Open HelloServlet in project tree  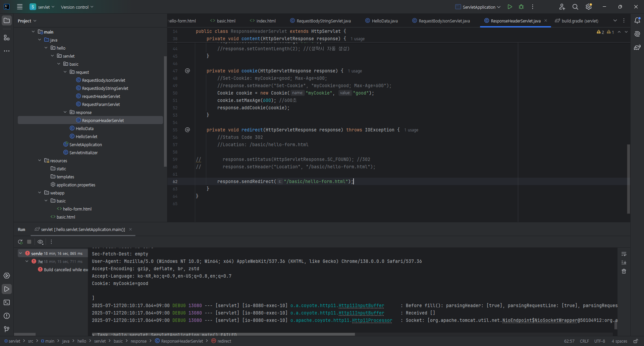[87, 136]
